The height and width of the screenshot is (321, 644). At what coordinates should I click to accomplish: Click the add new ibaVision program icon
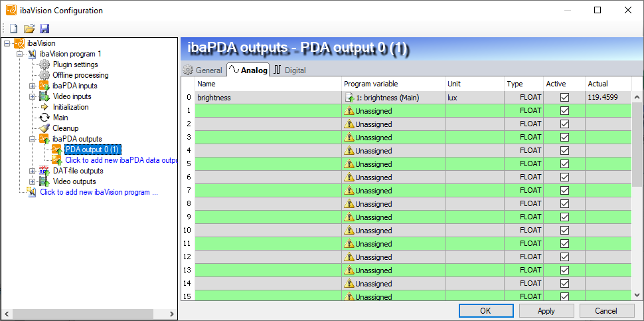click(32, 192)
